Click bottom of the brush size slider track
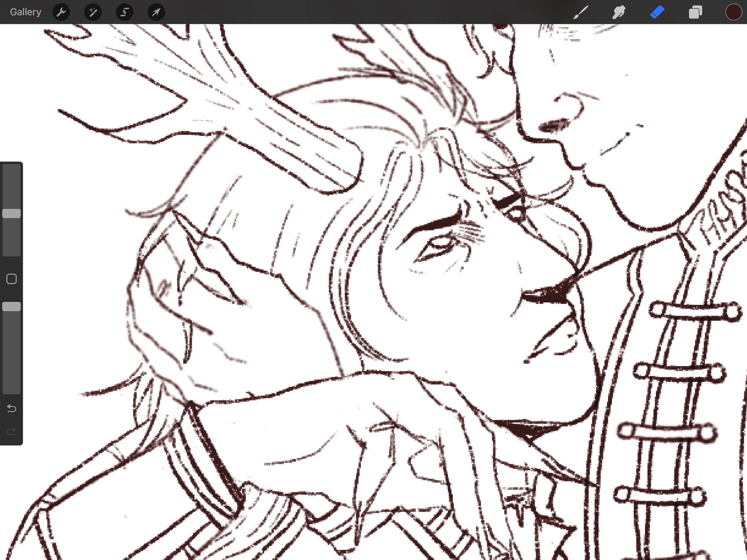This screenshot has width=747, height=560. pos(11,252)
